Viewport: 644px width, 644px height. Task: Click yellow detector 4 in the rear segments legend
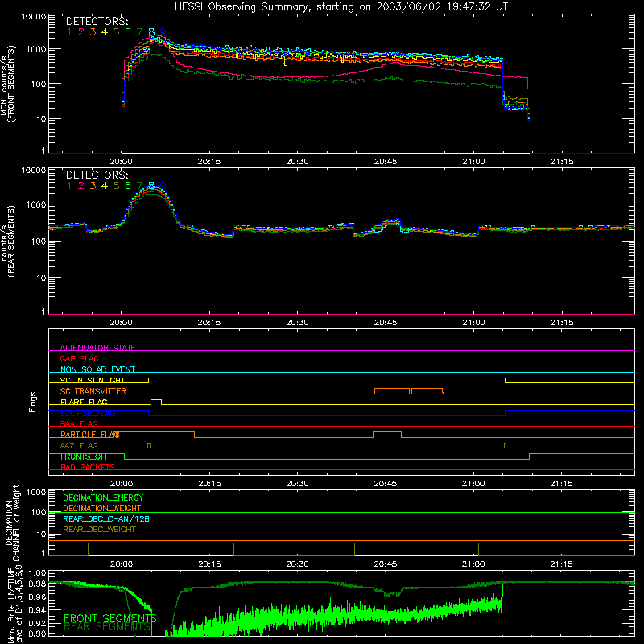pyautogui.click(x=105, y=186)
